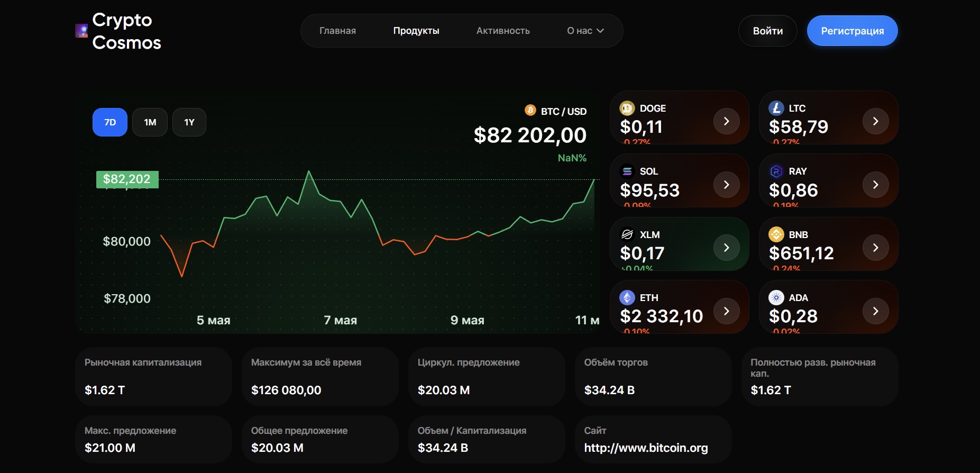The height and width of the screenshot is (473, 980).
Task: Click the $82,202 price marker on chart
Action: [127, 179]
